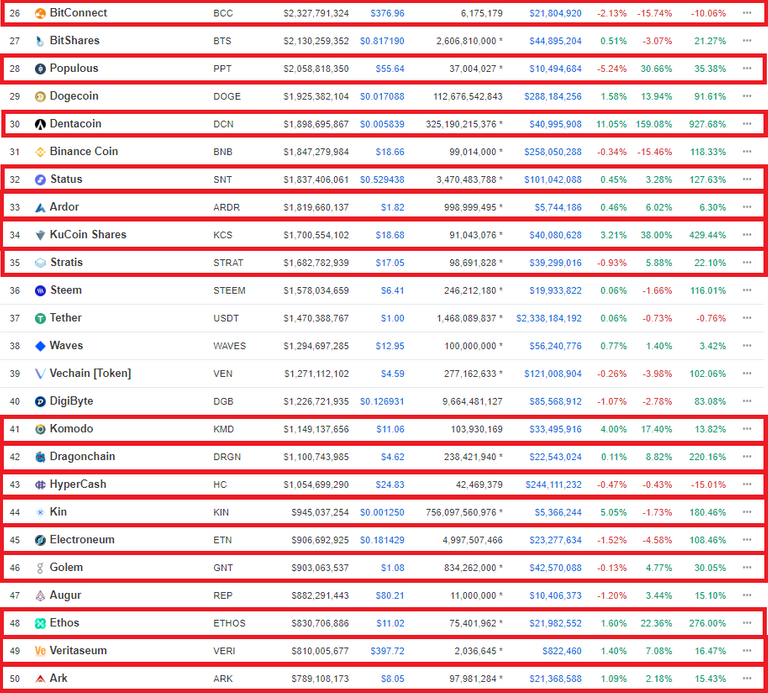Click the Augur logo icon
768x693 pixels.
coord(40,596)
